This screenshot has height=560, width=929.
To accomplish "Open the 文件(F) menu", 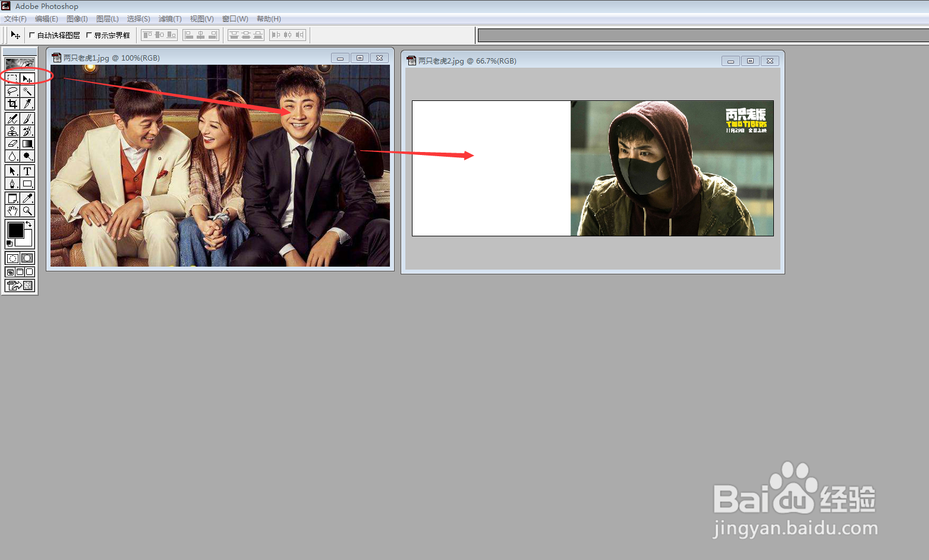I will [x=15, y=19].
